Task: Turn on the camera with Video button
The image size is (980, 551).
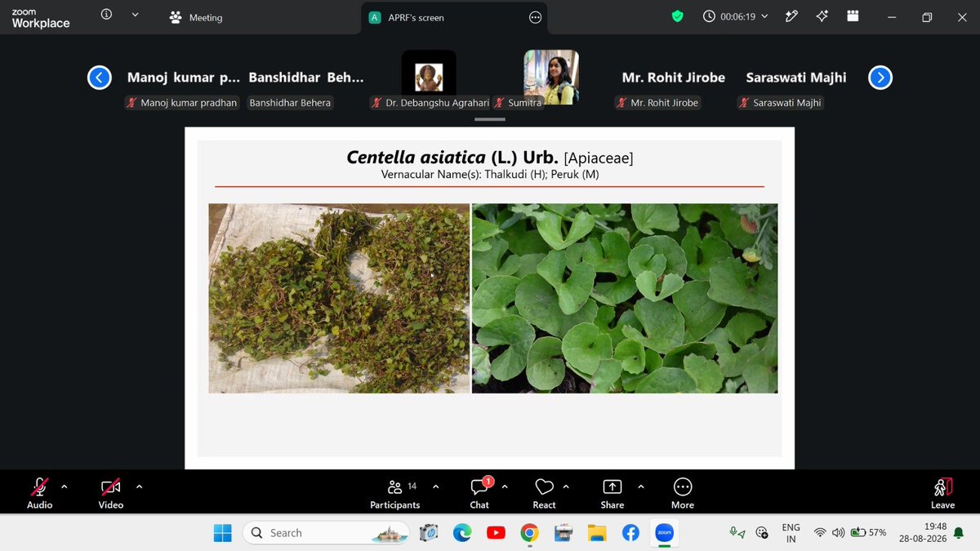Action: click(111, 493)
